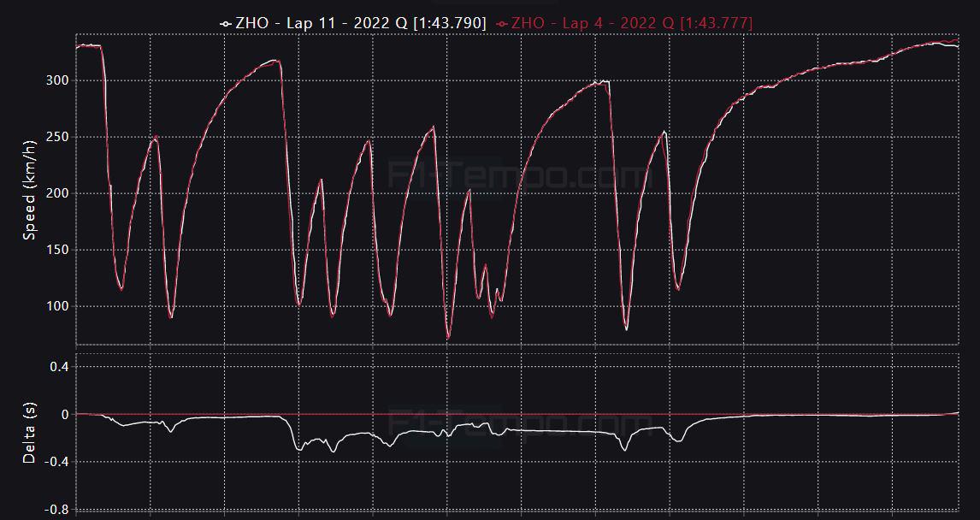
Task: Click the Lap 11 peak near 300 km/h
Action: (x=603, y=81)
